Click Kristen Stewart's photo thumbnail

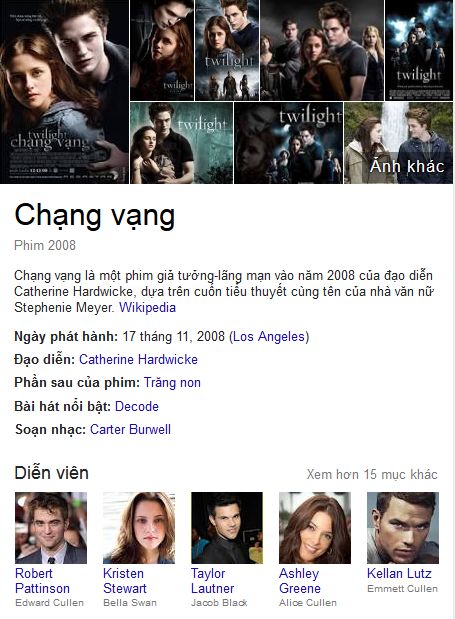click(139, 528)
